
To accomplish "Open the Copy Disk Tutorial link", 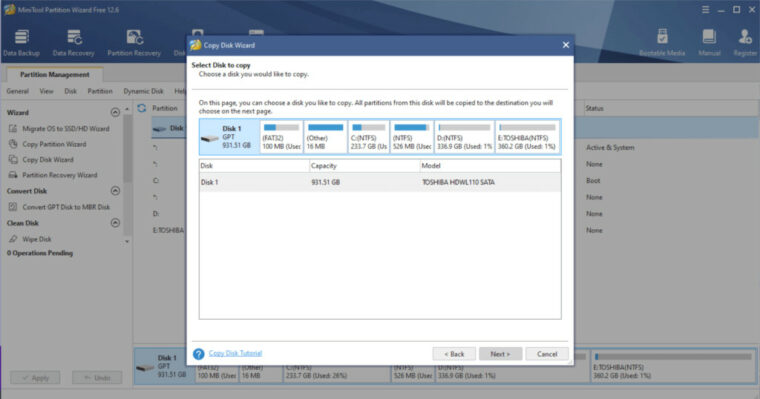I will pyautogui.click(x=236, y=353).
